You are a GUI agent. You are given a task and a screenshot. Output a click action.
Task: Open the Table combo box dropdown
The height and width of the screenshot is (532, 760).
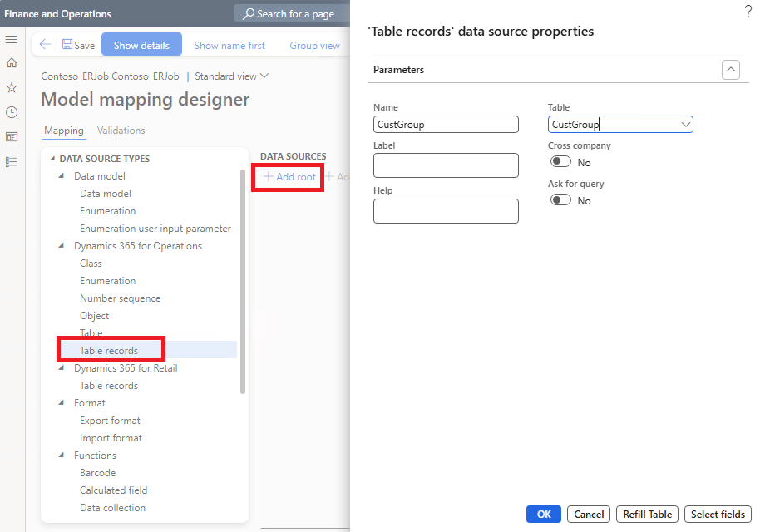[x=685, y=125]
